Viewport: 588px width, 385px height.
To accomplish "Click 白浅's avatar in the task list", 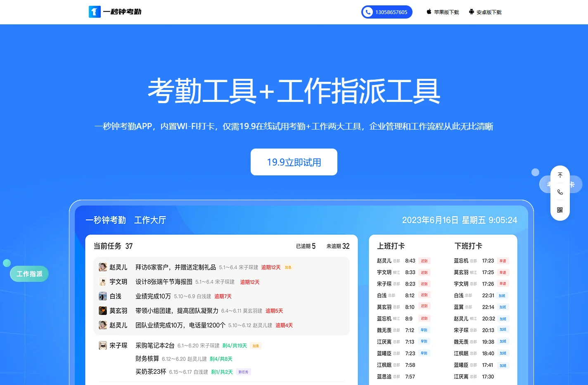I will coord(103,296).
